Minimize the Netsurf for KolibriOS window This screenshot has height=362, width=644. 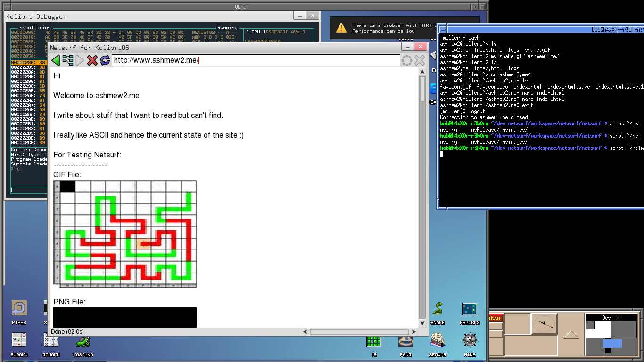[407, 47]
